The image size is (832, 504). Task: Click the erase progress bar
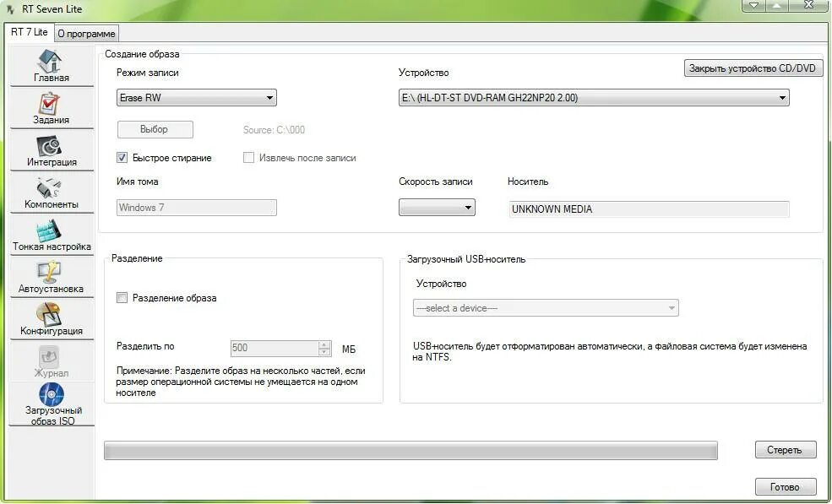tap(411, 451)
